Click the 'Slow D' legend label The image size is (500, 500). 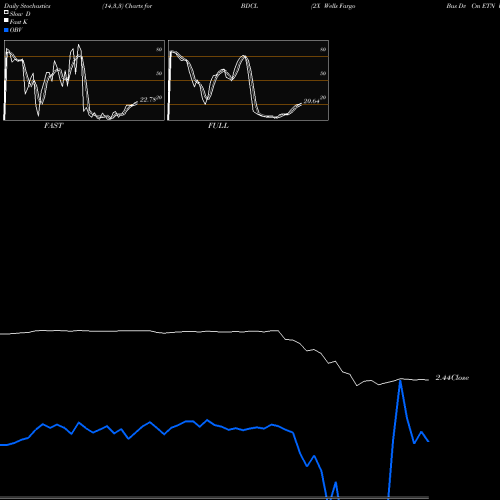pos(20,14)
